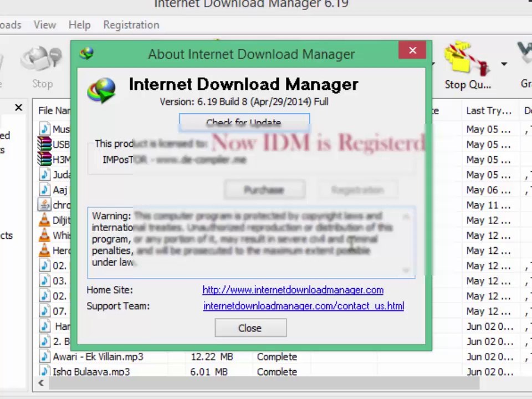
Task: Click the Close button in About dialog
Action: coord(250,328)
